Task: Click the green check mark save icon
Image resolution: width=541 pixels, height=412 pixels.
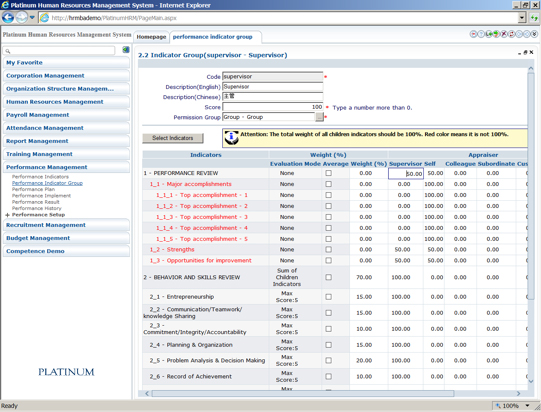Action: pyautogui.click(x=496, y=34)
